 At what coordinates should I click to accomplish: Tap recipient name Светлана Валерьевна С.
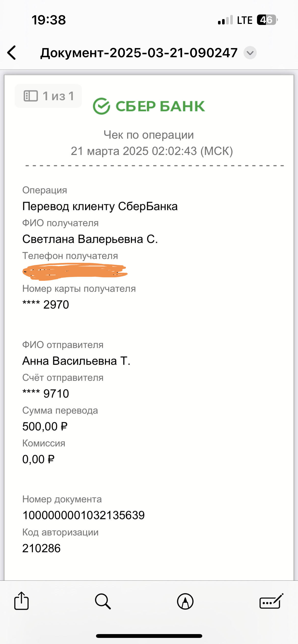(90, 239)
